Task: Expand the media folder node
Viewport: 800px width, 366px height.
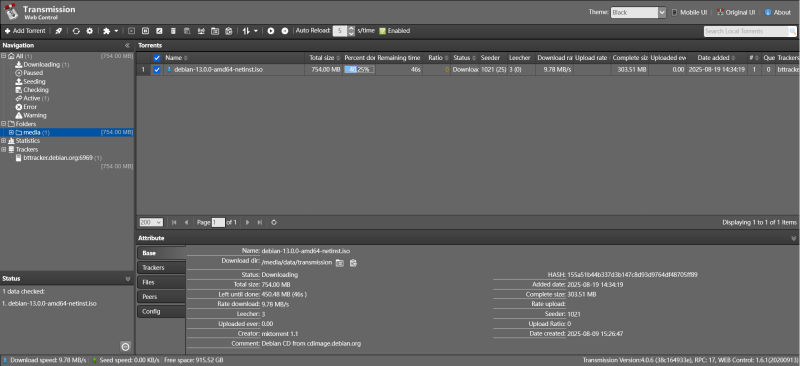Action: (x=11, y=132)
